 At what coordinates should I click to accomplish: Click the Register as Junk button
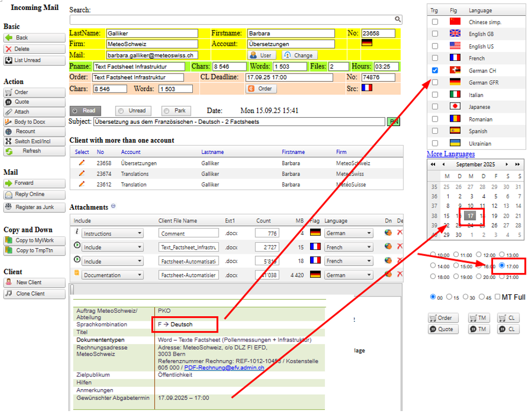tap(34, 207)
